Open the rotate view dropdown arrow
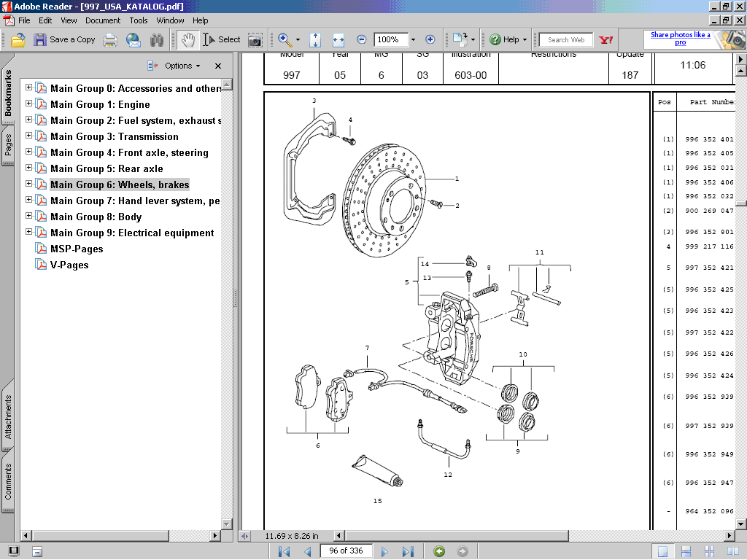Screen dimensions: 747x560 click(x=473, y=39)
